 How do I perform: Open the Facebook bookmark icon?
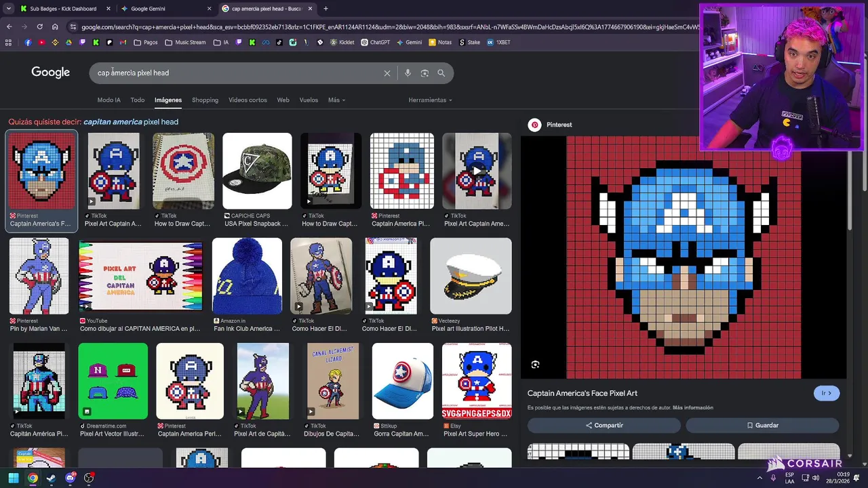[x=28, y=42]
